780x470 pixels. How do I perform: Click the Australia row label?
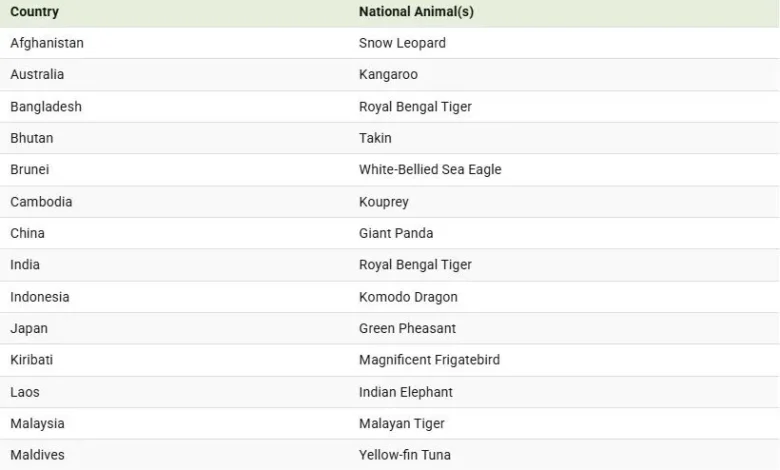(37, 75)
